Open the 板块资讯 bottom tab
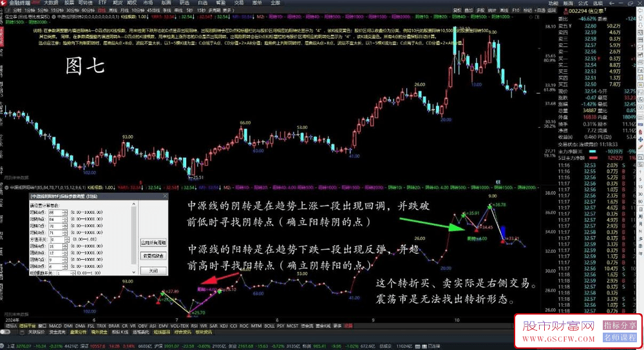 (x=204, y=332)
